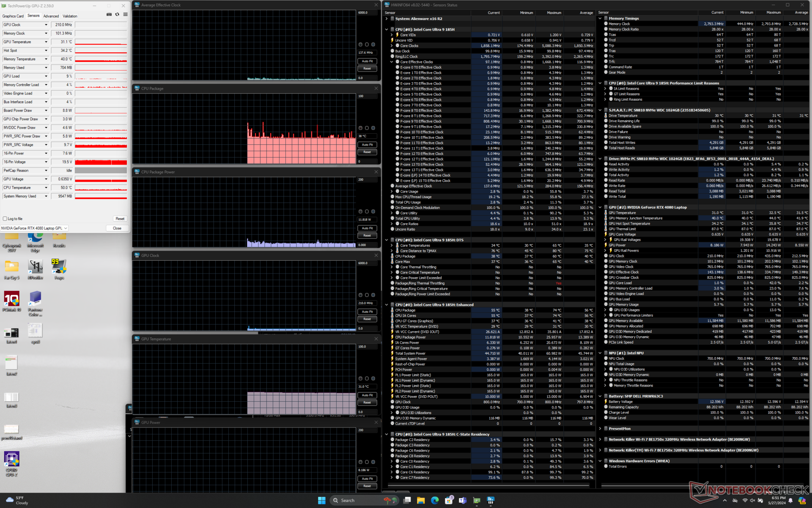Viewport: 812px width, 508px height.
Task: Click the Windows Start button
Action: [x=321, y=500]
